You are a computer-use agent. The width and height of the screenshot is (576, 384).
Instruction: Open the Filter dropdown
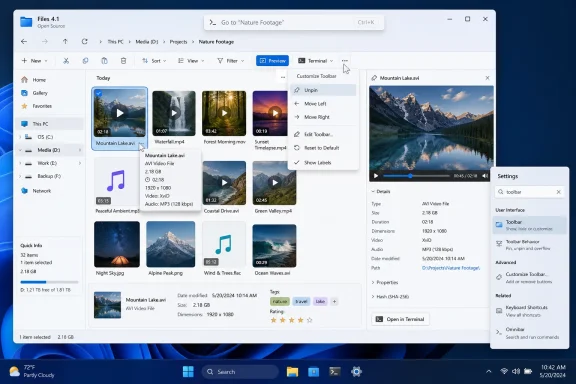(231, 61)
